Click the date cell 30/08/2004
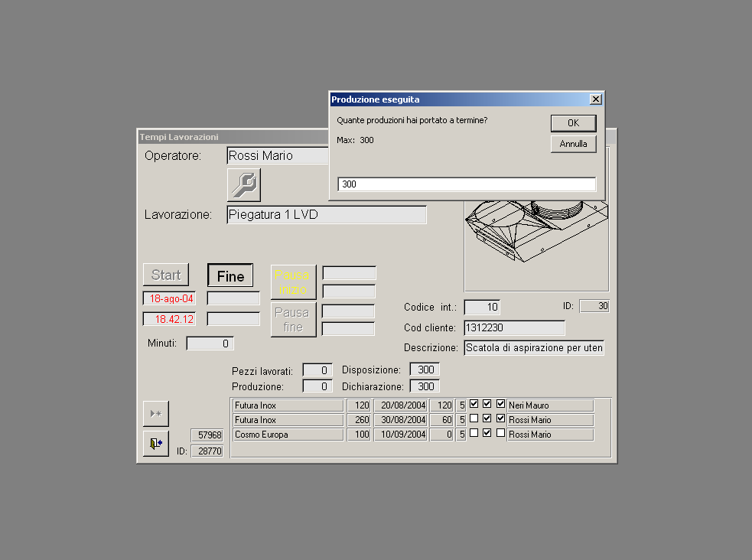This screenshot has height=560, width=752. [400, 420]
